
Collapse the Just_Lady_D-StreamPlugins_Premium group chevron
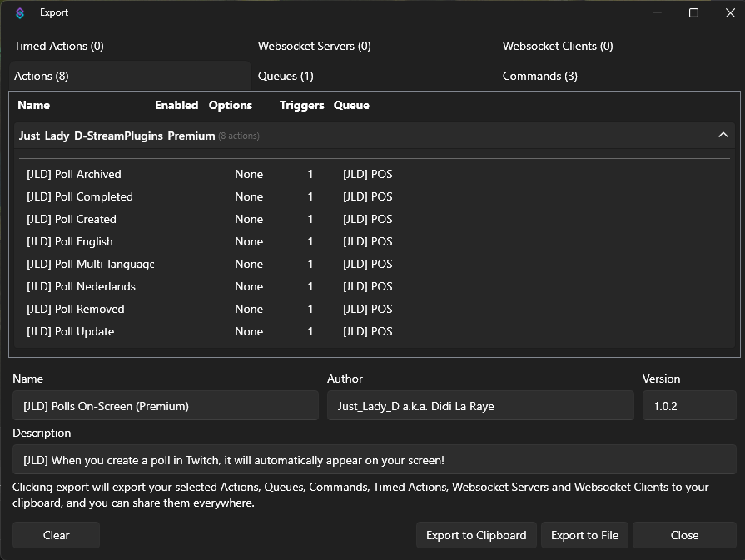(x=723, y=135)
